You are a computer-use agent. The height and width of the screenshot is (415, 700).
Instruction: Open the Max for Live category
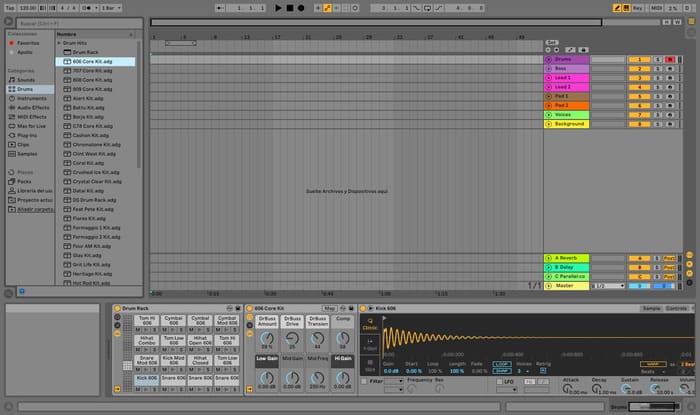[x=31, y=126]
